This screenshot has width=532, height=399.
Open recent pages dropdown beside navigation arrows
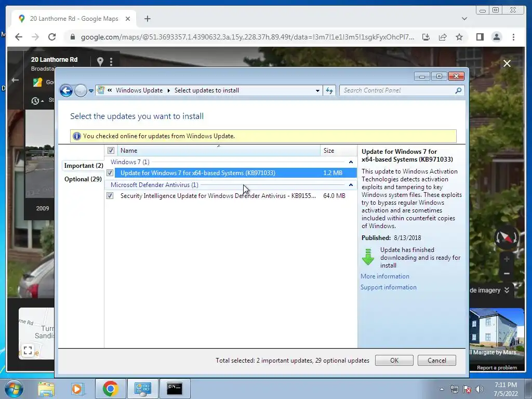click(91, 91)
